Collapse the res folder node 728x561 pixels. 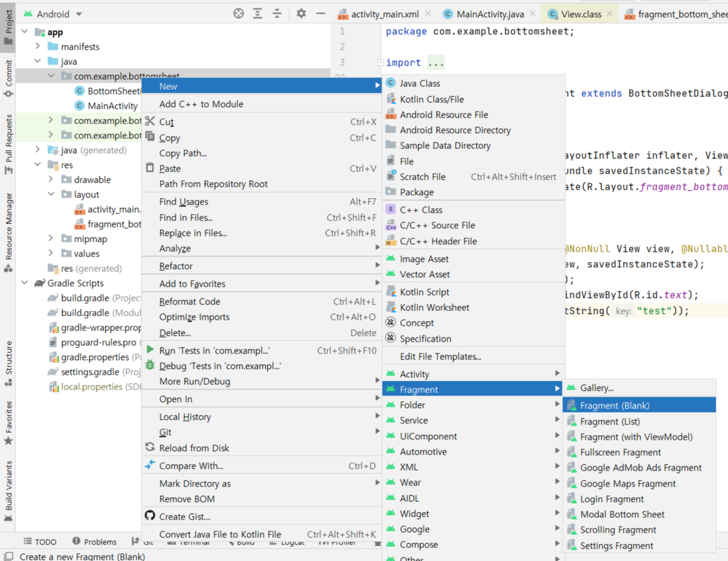tap(38, 165)
